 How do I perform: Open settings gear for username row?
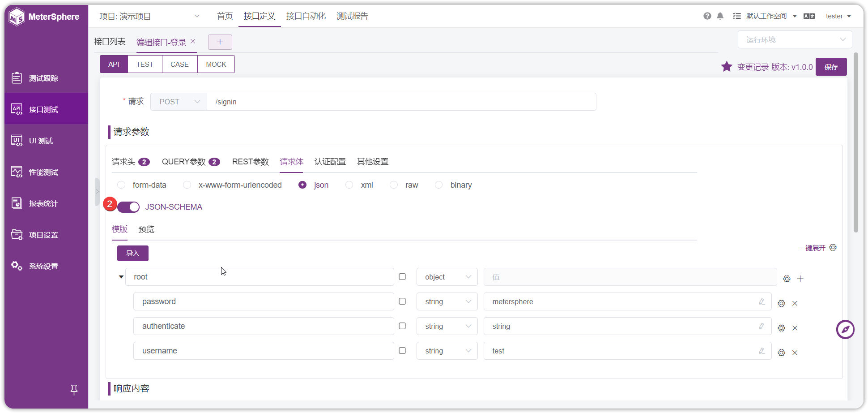tap(781, 353)
